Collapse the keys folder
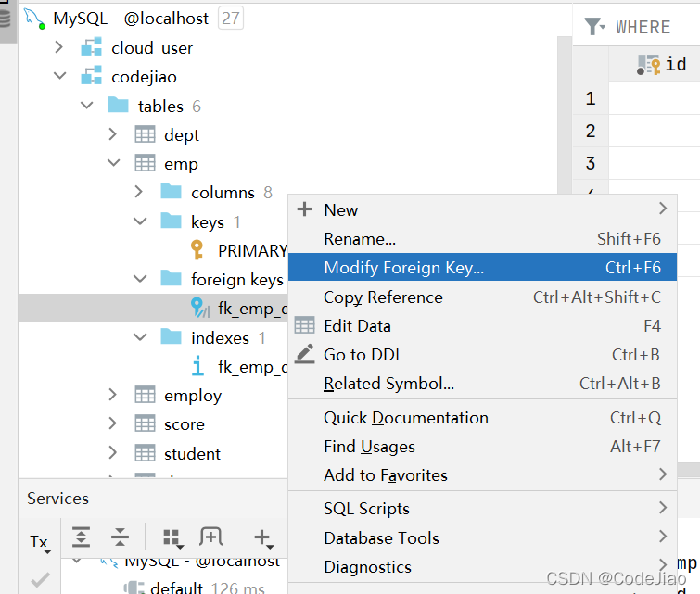This screenshot has height=594, width=700. (x=140, y=221)
